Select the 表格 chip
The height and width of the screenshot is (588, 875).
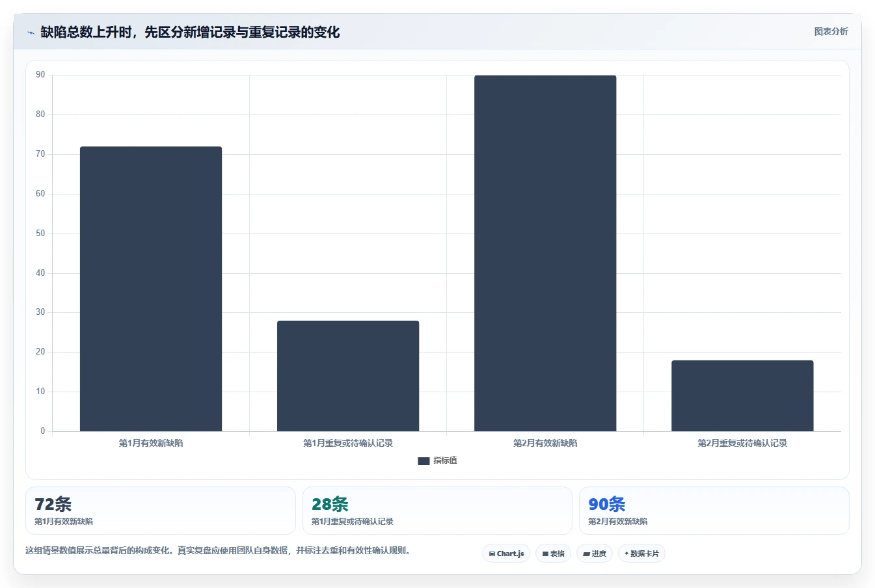pyautogui.click(x=553, y=554)
